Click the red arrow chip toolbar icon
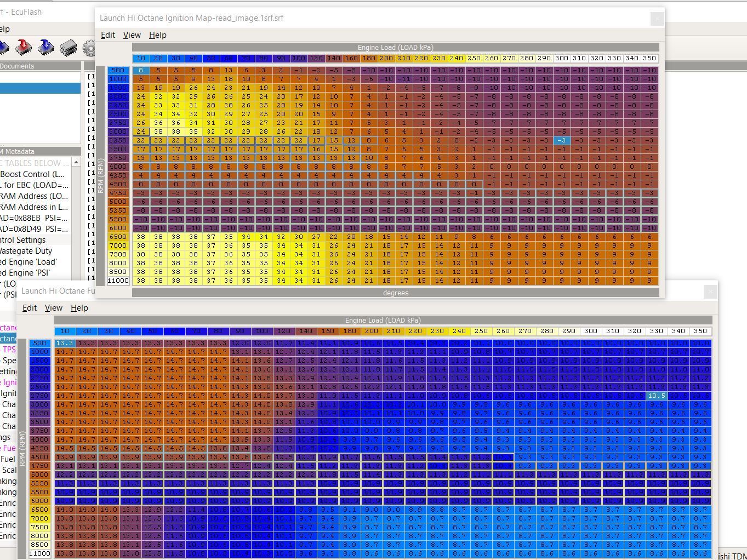747x560 pixels. click(23, 48)
